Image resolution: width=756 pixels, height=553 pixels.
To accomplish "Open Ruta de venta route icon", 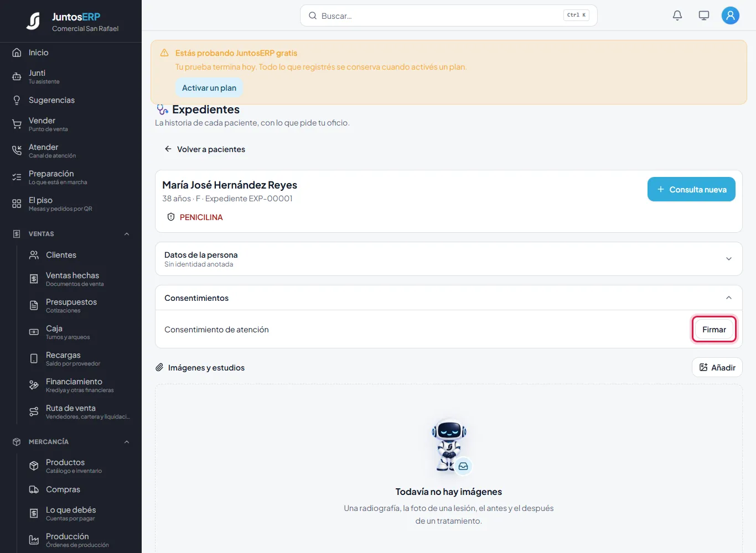I will [x=34, y=412].
